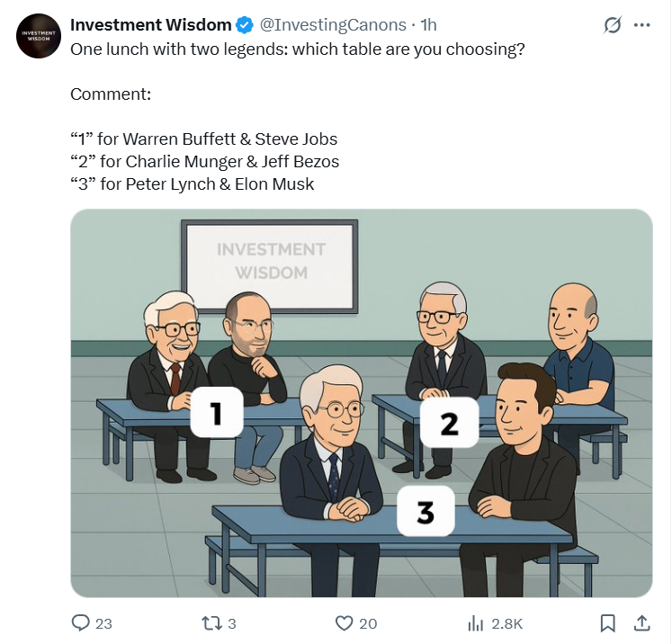672x644 pixels.
Task: Click the blue verified badge
Action: click(245, 25)
